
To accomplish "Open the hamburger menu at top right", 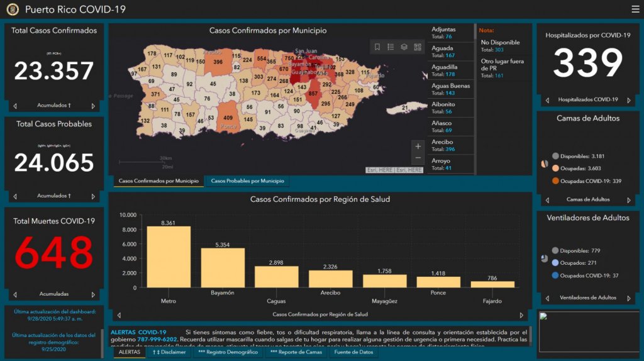I will pyautogui.click(x=635, y=9).
